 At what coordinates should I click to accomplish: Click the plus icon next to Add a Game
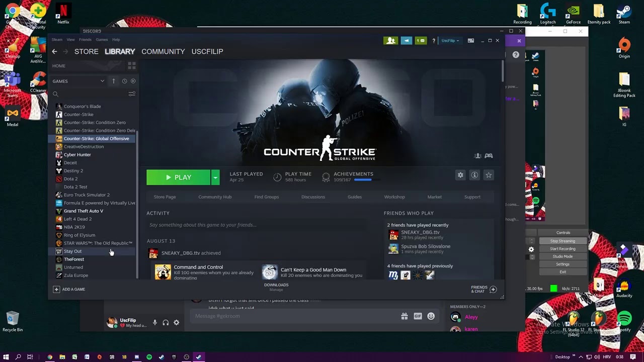[x=56, y=289]
